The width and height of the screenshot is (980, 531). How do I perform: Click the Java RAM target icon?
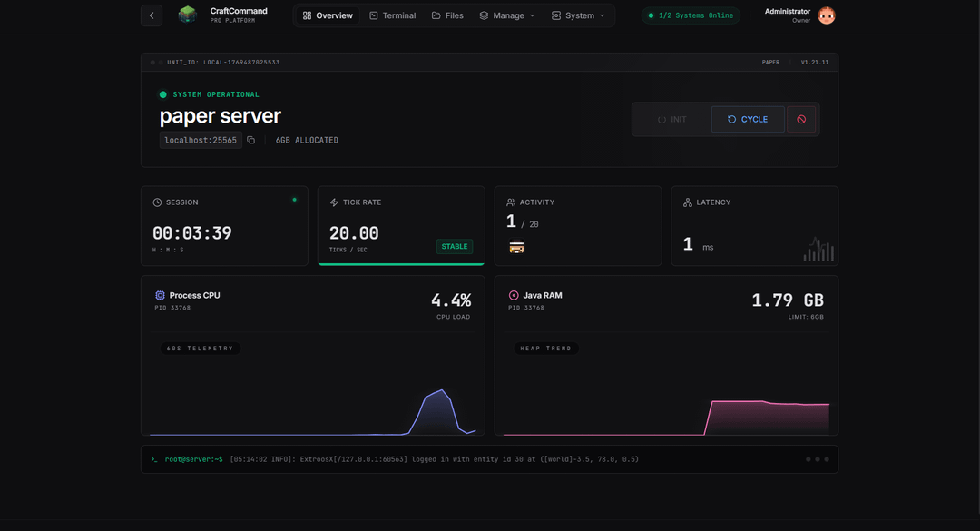point(514,295)
